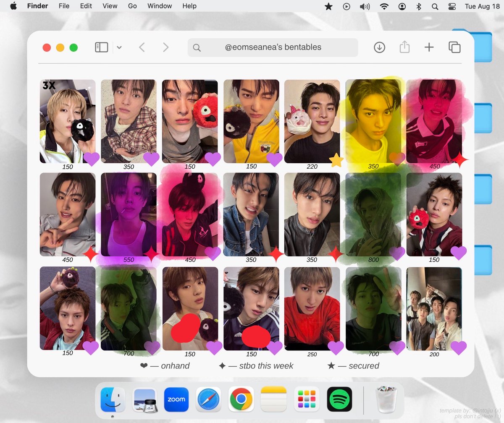Open Finder from the dock
The image size is (504, 423).
[113, 399]
